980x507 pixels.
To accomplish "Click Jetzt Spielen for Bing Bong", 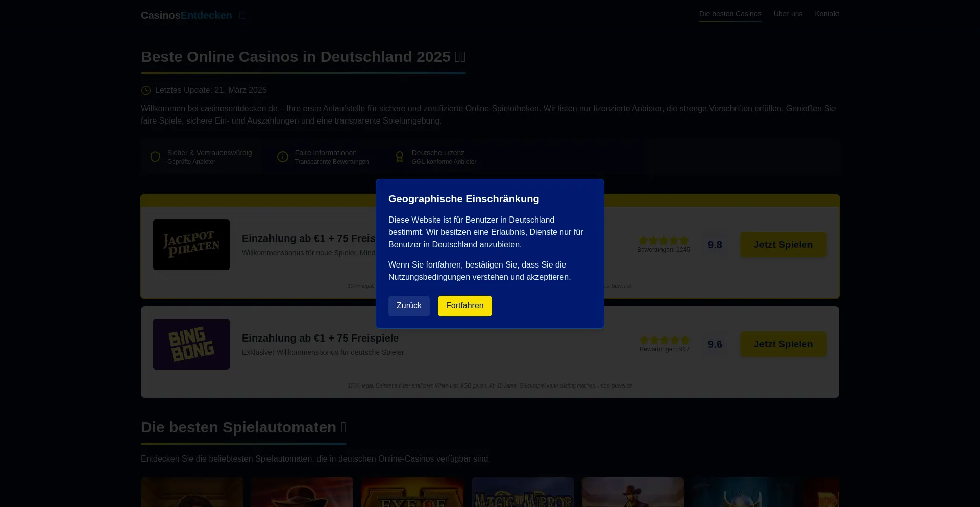I will [x=783, y=344].
